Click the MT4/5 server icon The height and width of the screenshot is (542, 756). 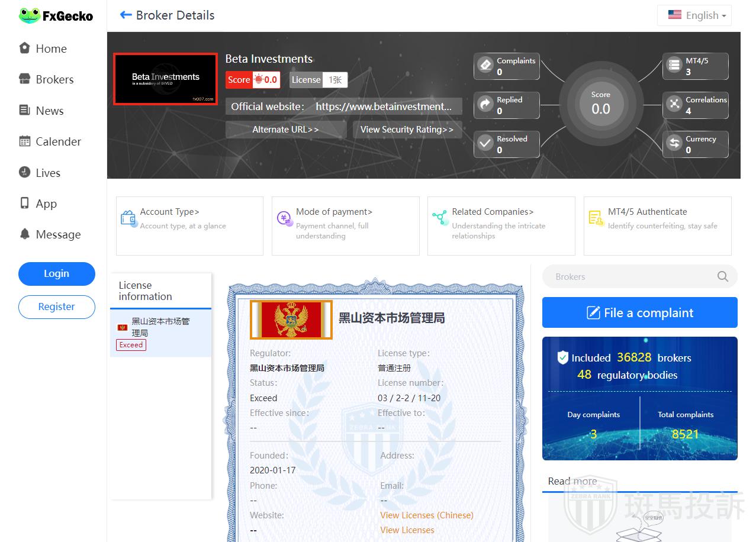click(674, 65)
